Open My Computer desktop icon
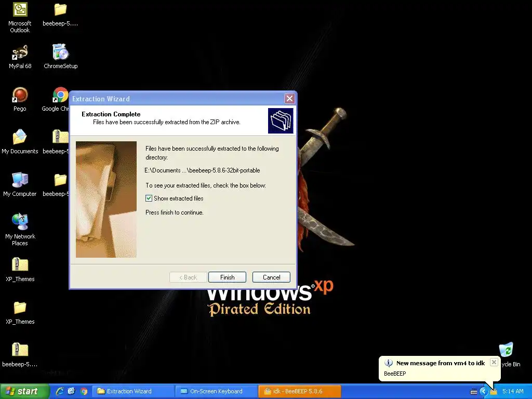The width and height of the screenshot is (532, 399). 20,185
